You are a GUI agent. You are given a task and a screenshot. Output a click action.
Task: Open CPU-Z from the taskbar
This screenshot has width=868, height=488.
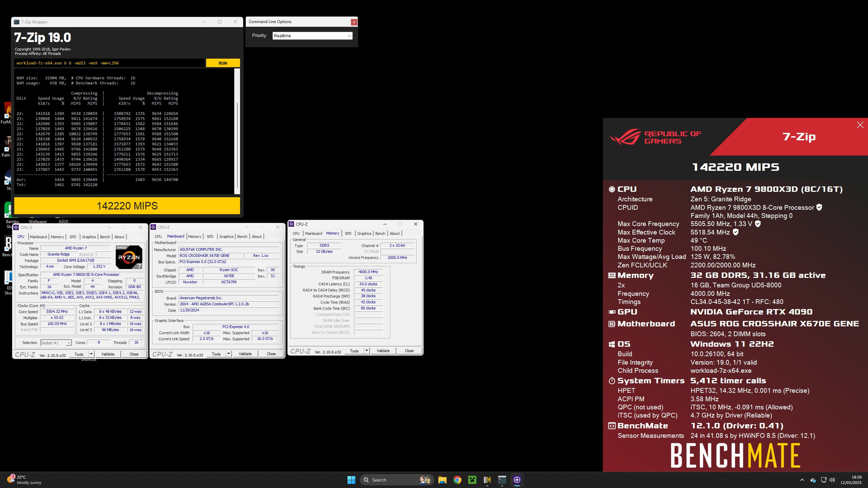517,480
